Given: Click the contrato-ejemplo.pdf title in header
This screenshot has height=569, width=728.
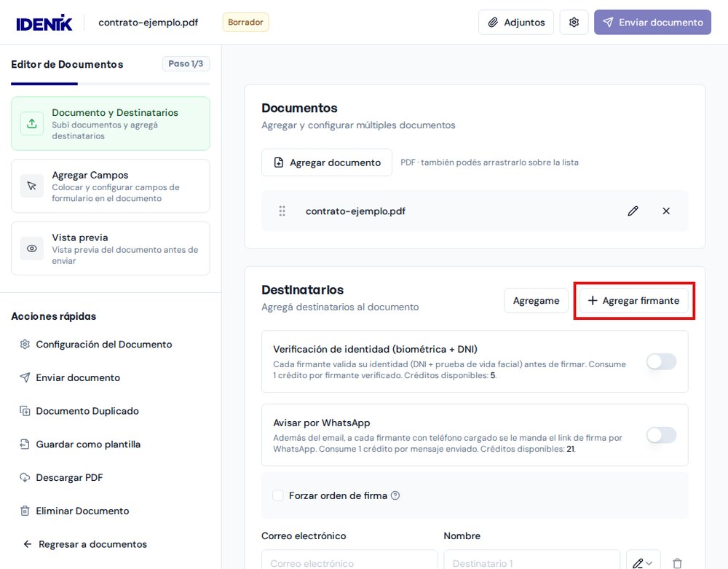Looking at the screenshot, I should point(148,23).
